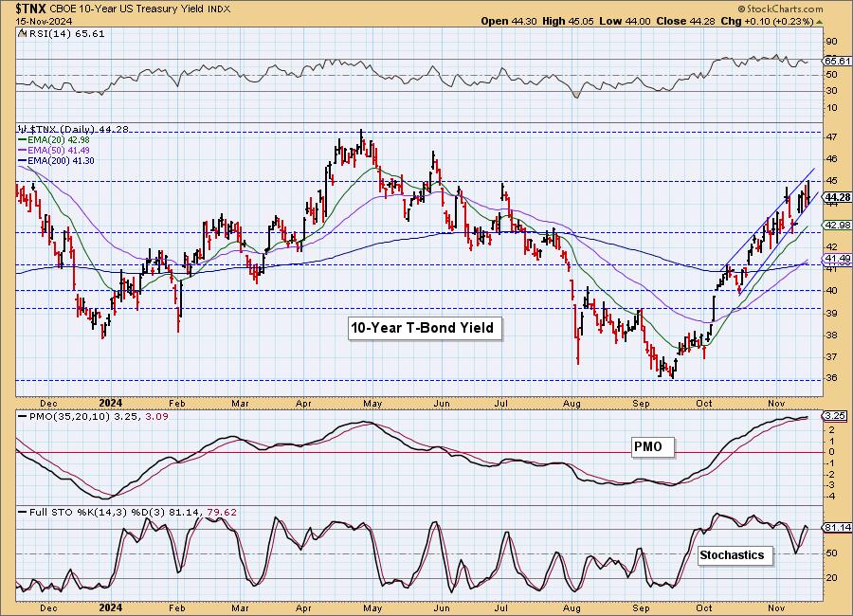Click the green EMA(20) legend line
This screenshot has height=616, width=853.
(x=22, y=140)
